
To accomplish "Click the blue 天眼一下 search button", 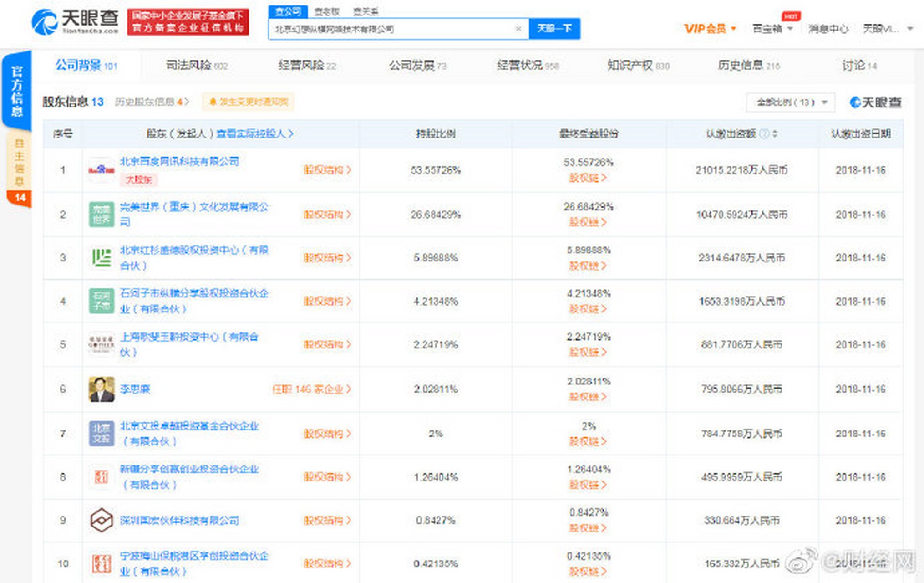I will pyautogui.click(x=554, y=29).
